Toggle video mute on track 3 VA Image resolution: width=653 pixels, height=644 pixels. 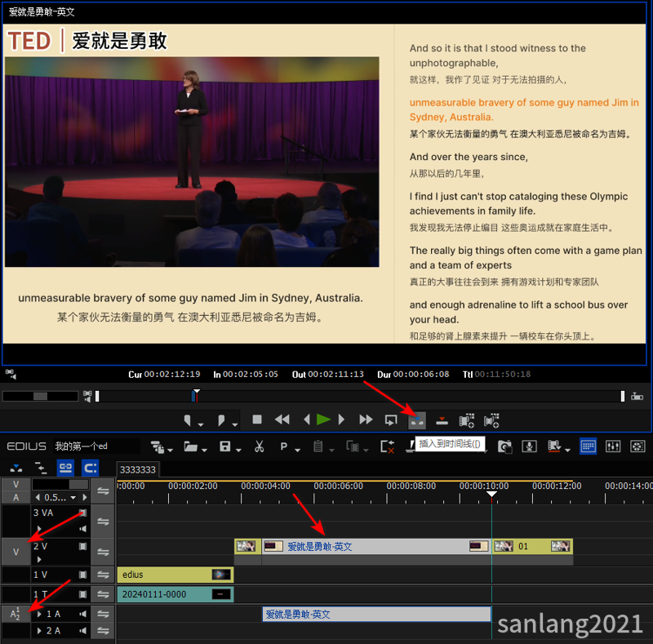pos(83,513)
